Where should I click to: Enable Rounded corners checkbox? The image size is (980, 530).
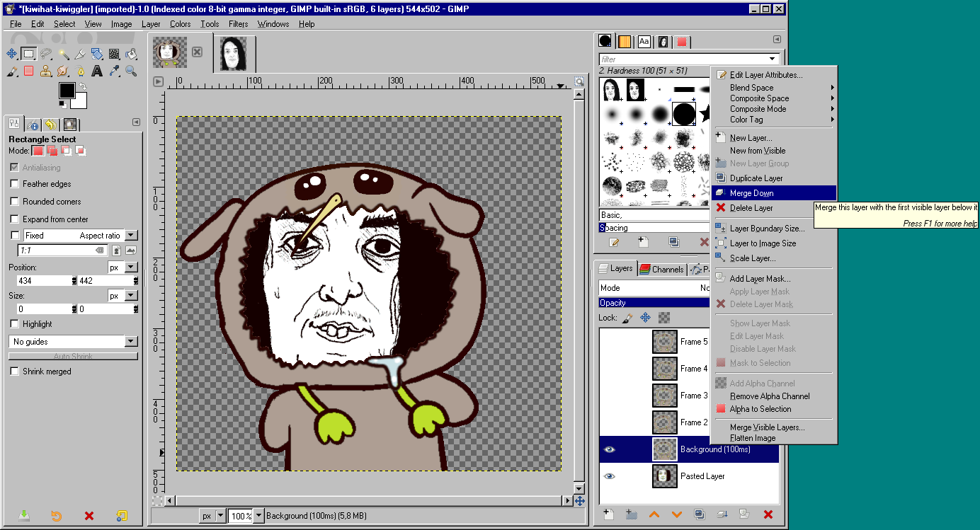(x=14, y=202)
